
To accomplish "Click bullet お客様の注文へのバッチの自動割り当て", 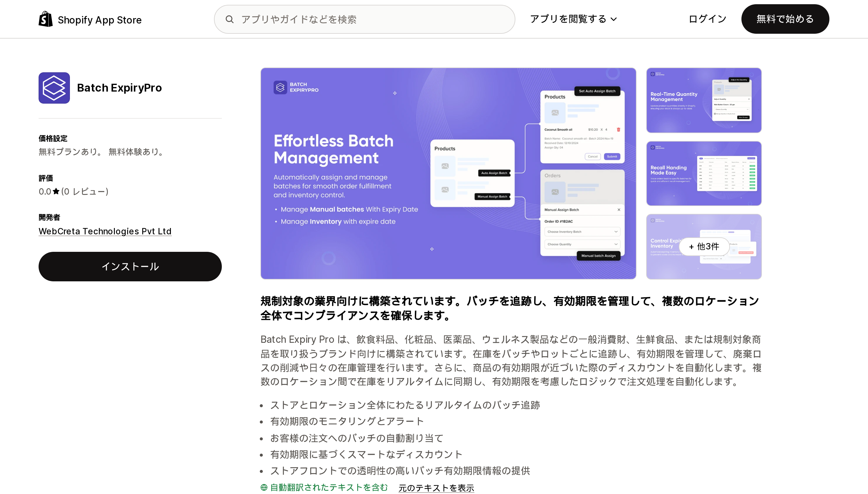I will click(357, 438).
